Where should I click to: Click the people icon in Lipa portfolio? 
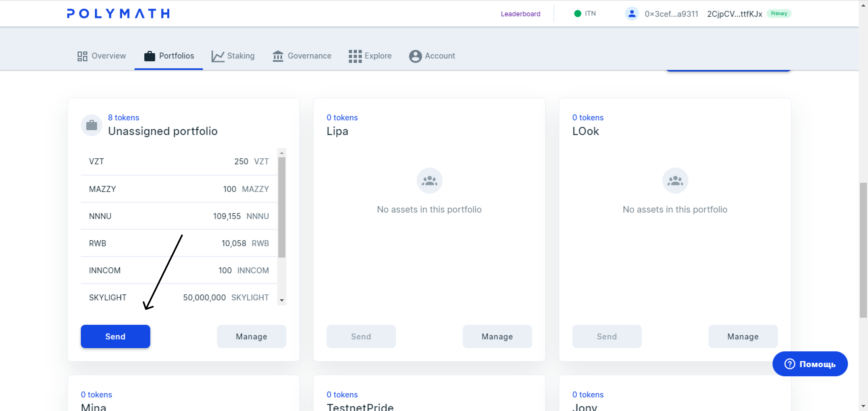click(x=429, y=181)
